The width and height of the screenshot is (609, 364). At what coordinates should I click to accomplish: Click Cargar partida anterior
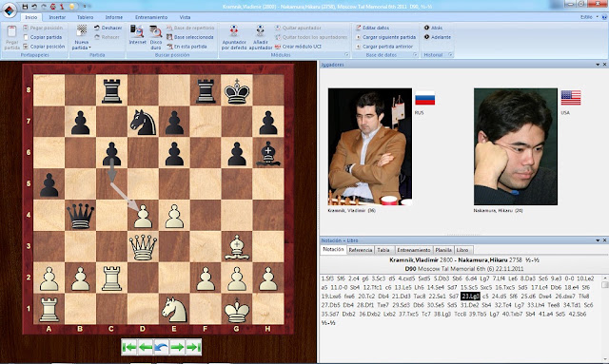click(x=383, y=47)
